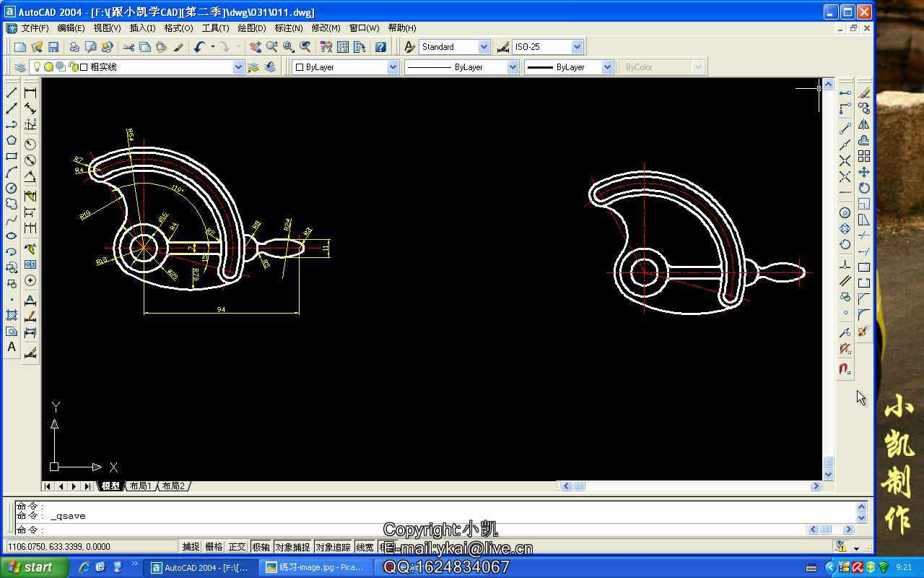Click the Windows start button
The width and height of the screenshot is (924, 578).
[34, 567]
